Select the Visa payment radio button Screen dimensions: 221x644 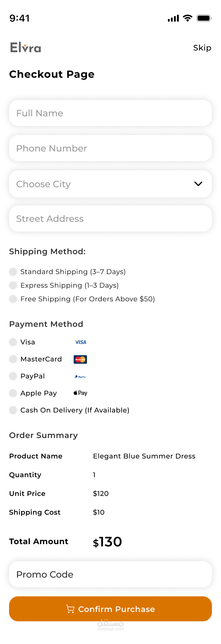(13, 342)
